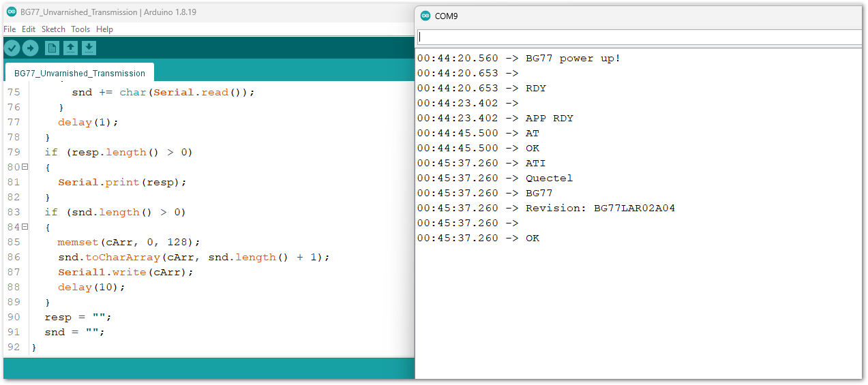Click the 'Serial1.write(cArr);' code line
This screenshot has height=385, width=868.
click(125, 272)
